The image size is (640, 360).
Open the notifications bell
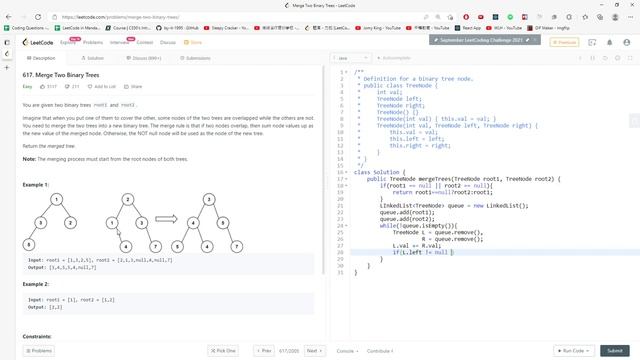[x=609, y=42]
